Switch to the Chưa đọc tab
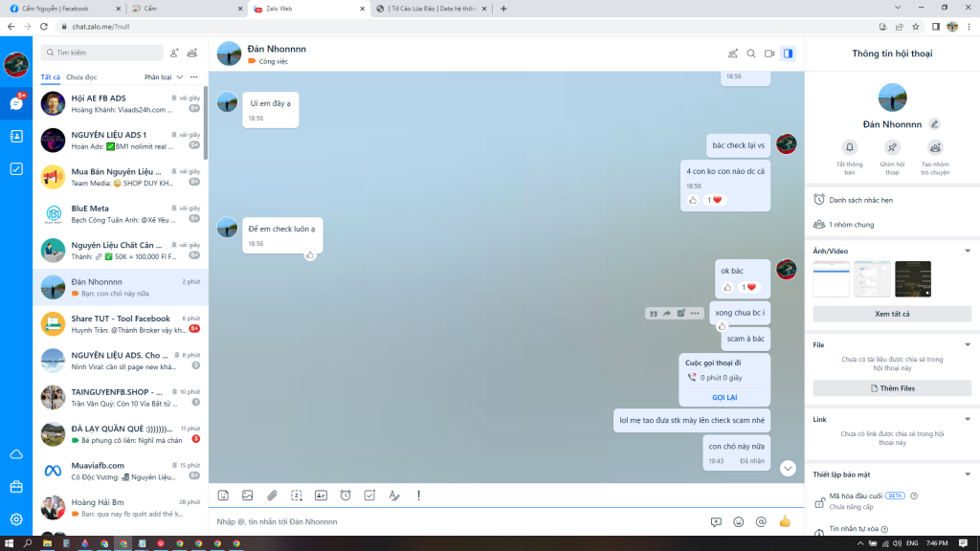The image size is (980, 551). [81, 77]
